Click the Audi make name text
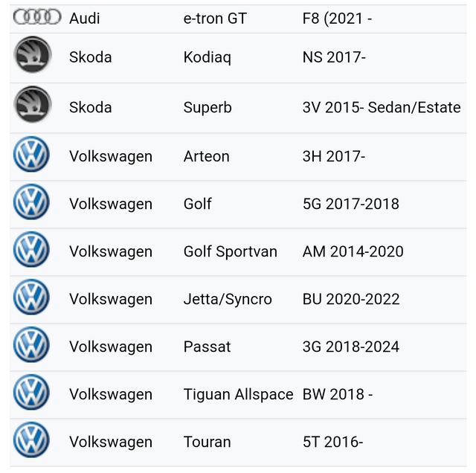Screen dimensions: 476x473 pyautogui.click(x=85, y=18)
